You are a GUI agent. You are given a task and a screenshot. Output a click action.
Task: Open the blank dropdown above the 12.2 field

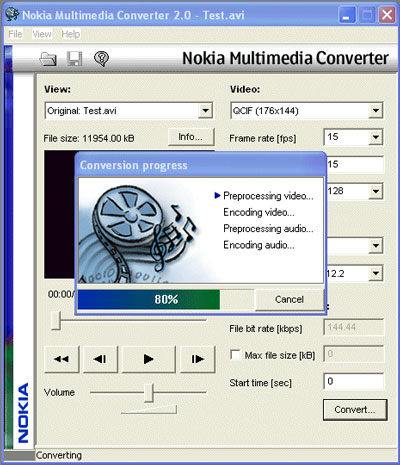pos(376,246)
